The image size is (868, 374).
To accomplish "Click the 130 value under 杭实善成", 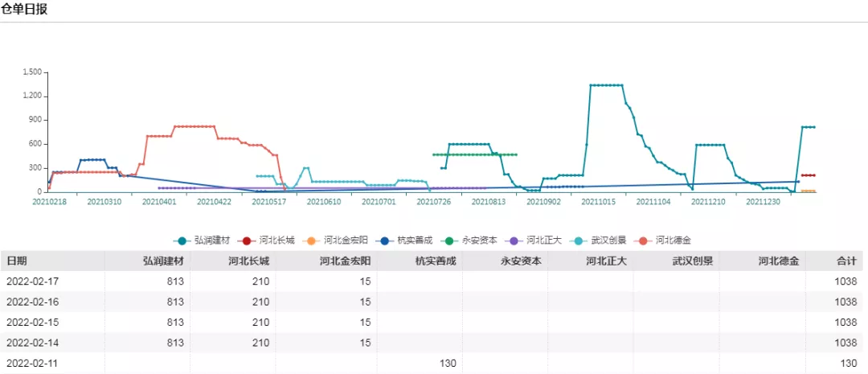I will 448,364.
